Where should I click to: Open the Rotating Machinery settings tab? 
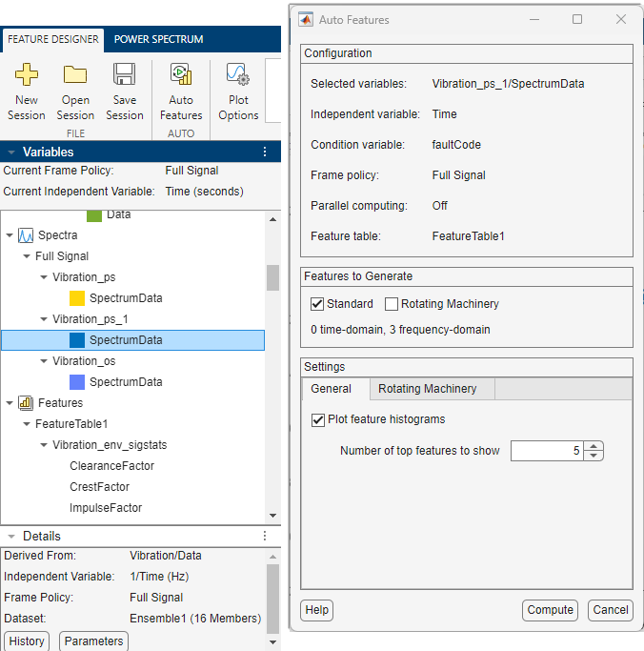427,389
